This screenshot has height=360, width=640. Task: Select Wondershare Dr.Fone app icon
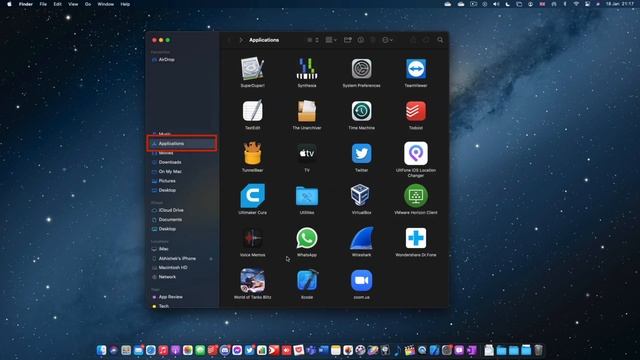416,238
